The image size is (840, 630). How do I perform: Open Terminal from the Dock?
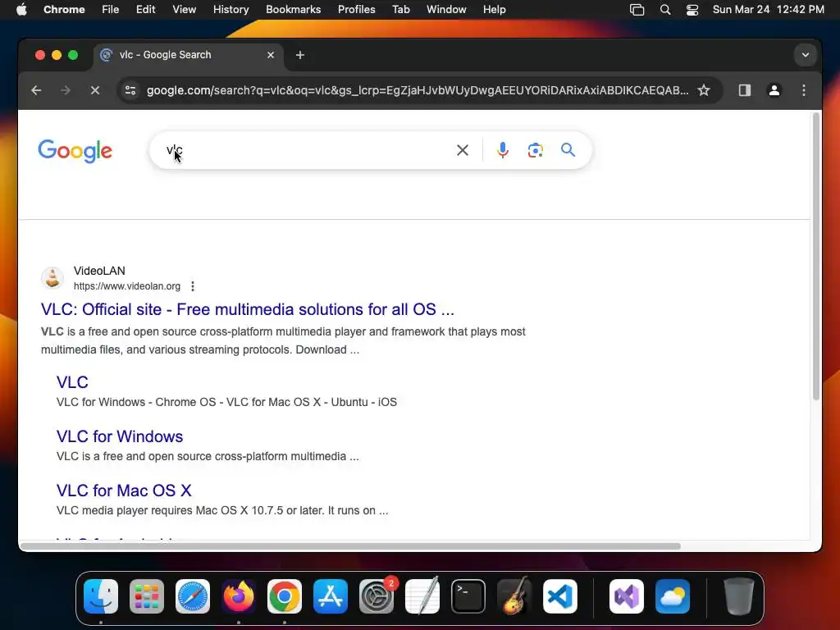click(468, 596)
